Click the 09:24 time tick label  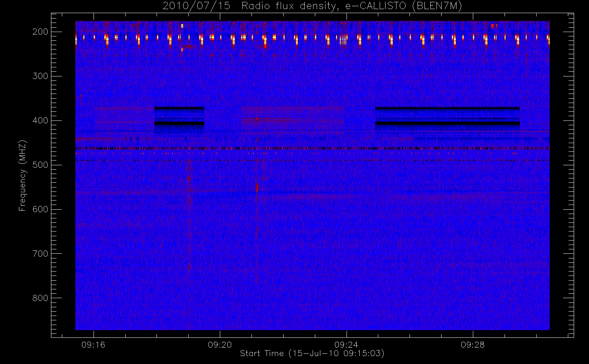346,345
